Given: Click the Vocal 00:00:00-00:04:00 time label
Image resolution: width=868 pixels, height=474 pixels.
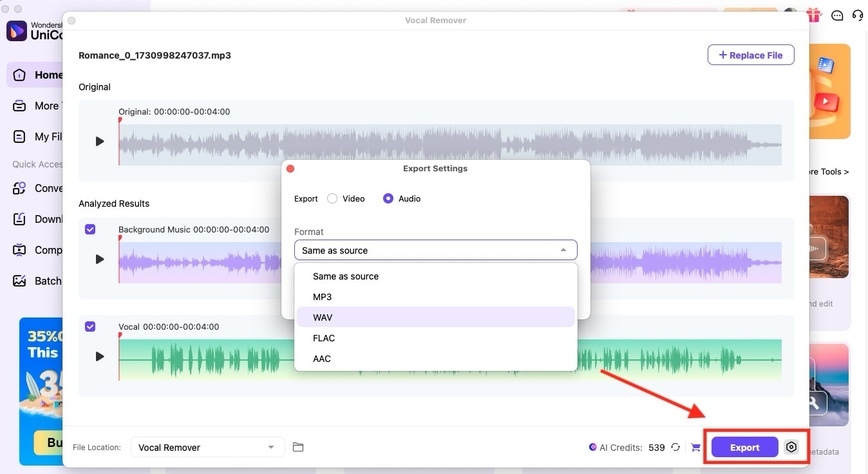Looking at the screenshot, I should [x=169, y=327].
